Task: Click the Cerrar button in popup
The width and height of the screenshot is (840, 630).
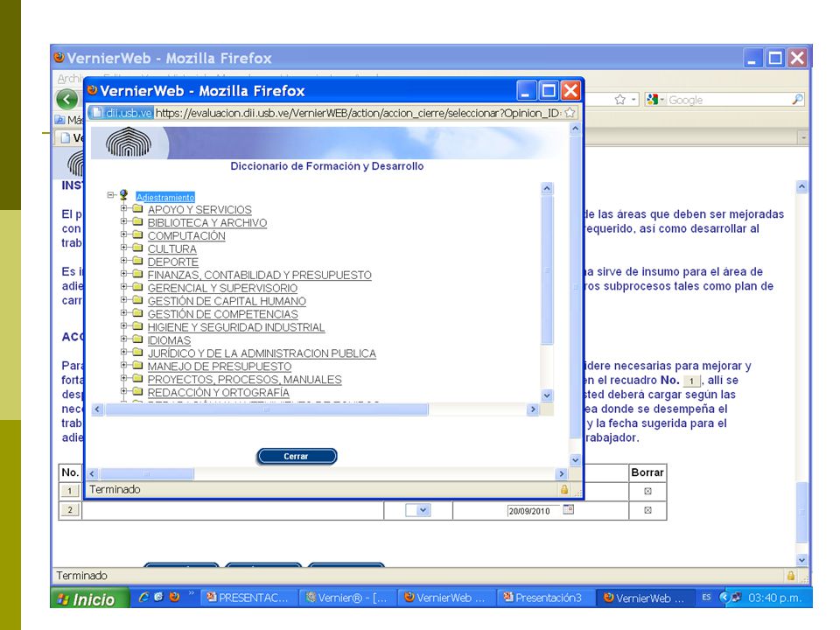Action: (297, 456)
